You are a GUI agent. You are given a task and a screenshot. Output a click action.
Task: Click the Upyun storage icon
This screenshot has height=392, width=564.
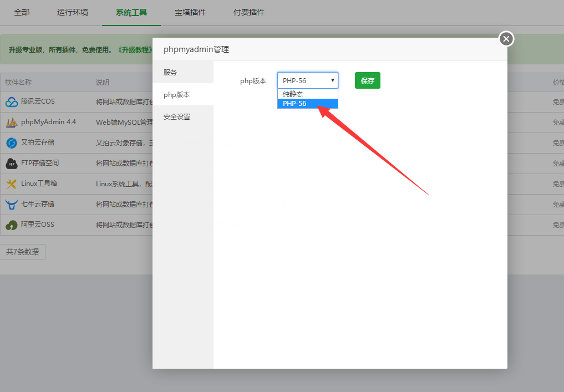[x=12, y=143]
